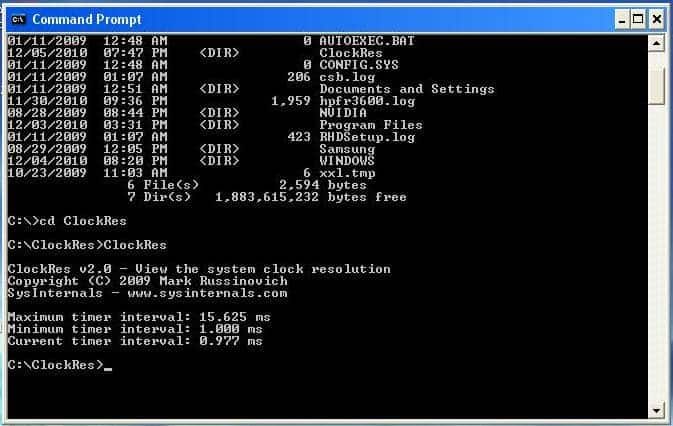The image size is (673, 426).
Task: Click the 1,959 file size value
Action: (x=291, y=101)
